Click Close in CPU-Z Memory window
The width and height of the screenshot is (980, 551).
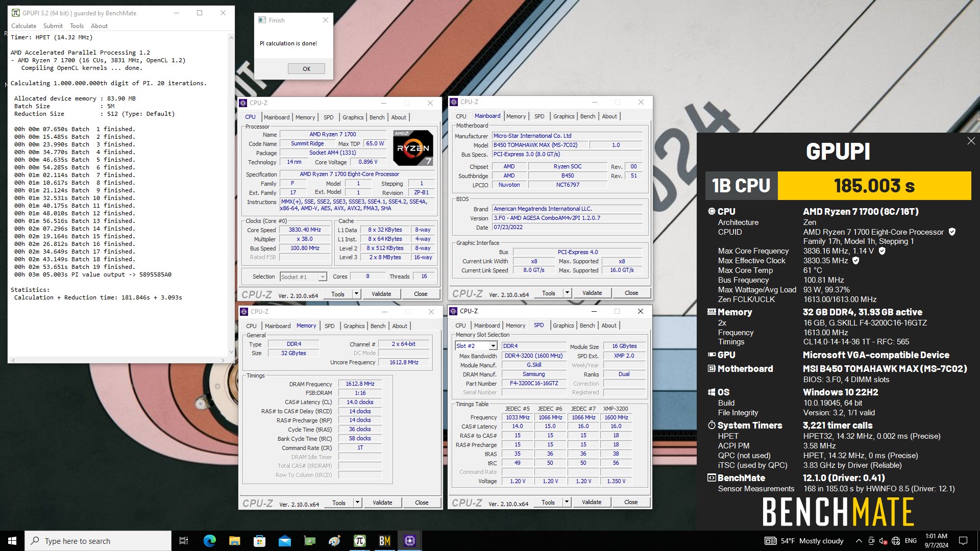(x=422, y=503)
